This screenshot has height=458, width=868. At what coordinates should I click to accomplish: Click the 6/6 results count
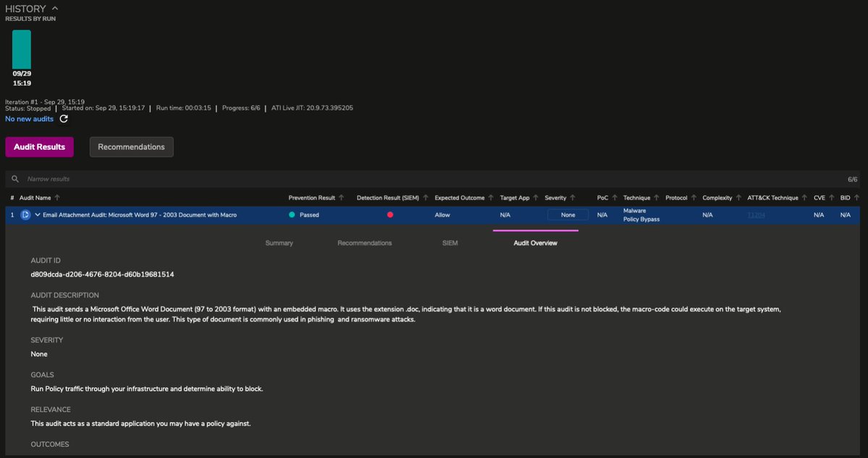coord(852,179)
